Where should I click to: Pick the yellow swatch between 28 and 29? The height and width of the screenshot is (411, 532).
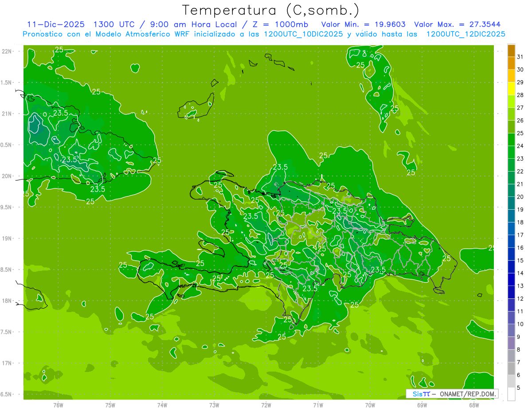point(511,89)
